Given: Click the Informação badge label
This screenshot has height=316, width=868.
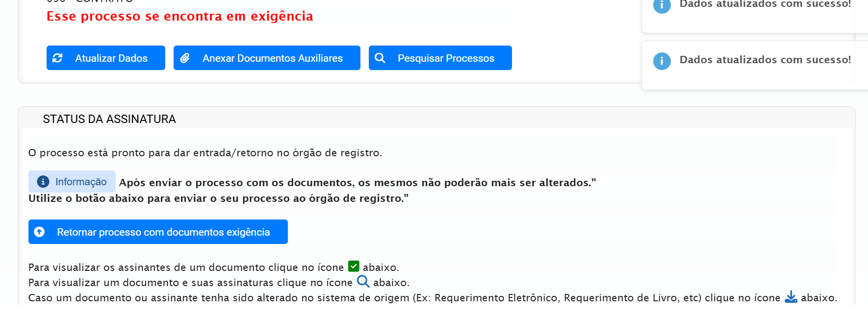Looking at the screenshot, I should 81,182.
